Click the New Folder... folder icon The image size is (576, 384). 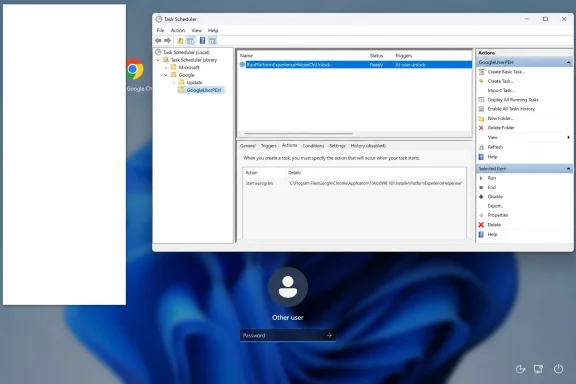coord(481,118)
